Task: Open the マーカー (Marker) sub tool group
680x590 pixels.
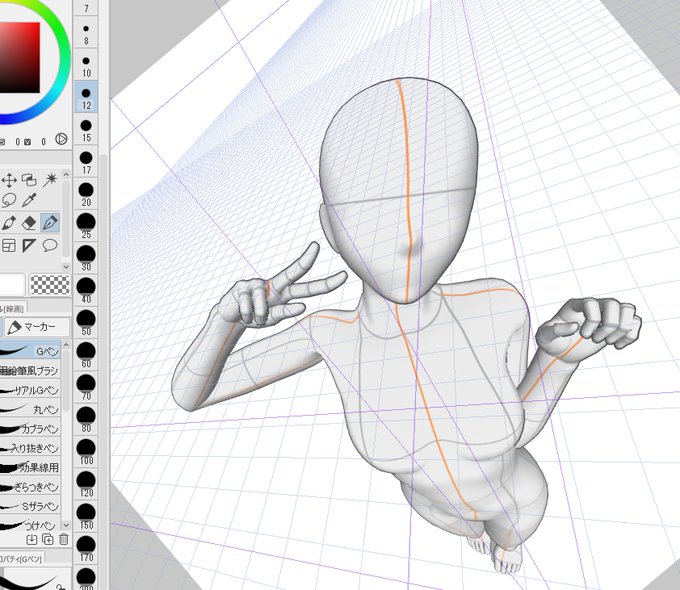Action: (37, 327)
